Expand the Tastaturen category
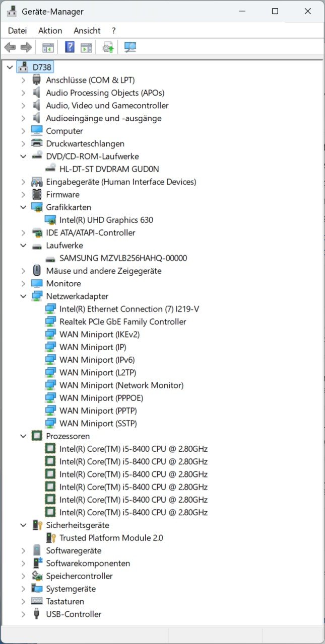The image size is (325, 644). [23, 601]
